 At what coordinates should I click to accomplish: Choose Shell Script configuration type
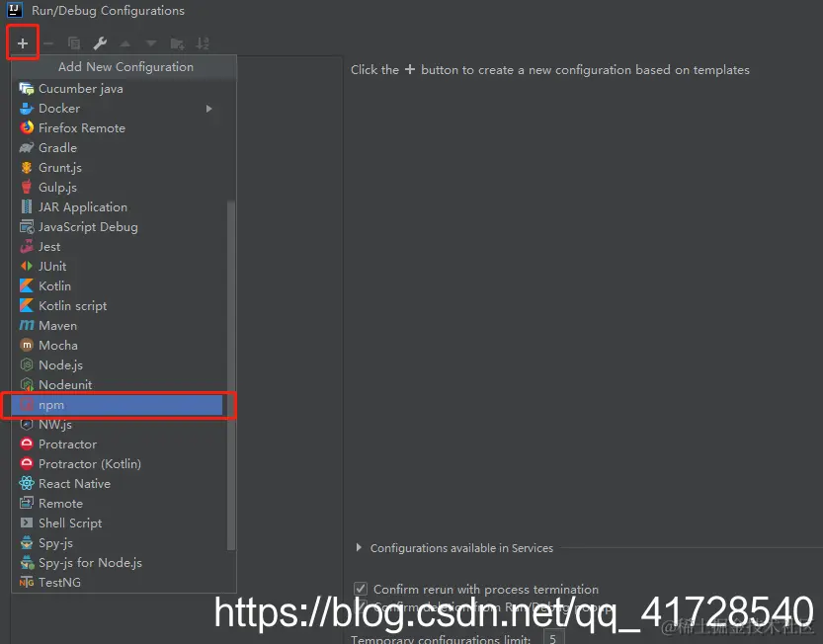tap(121, 523)
